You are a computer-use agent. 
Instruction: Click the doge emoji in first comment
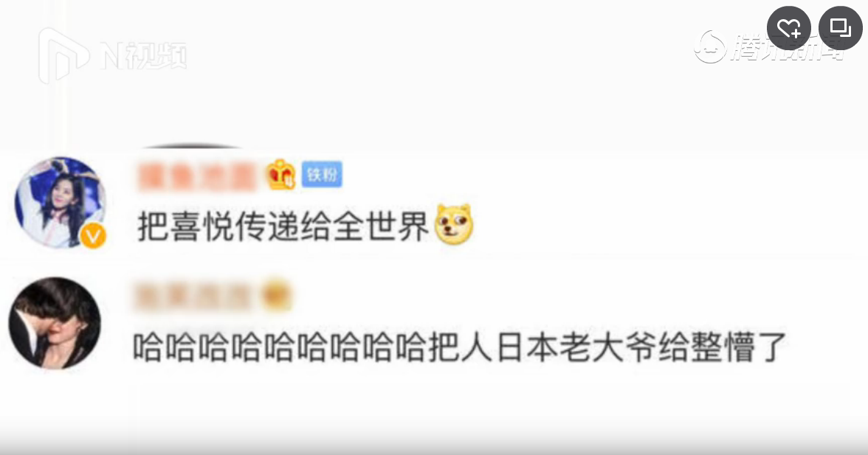pos(454,224)
